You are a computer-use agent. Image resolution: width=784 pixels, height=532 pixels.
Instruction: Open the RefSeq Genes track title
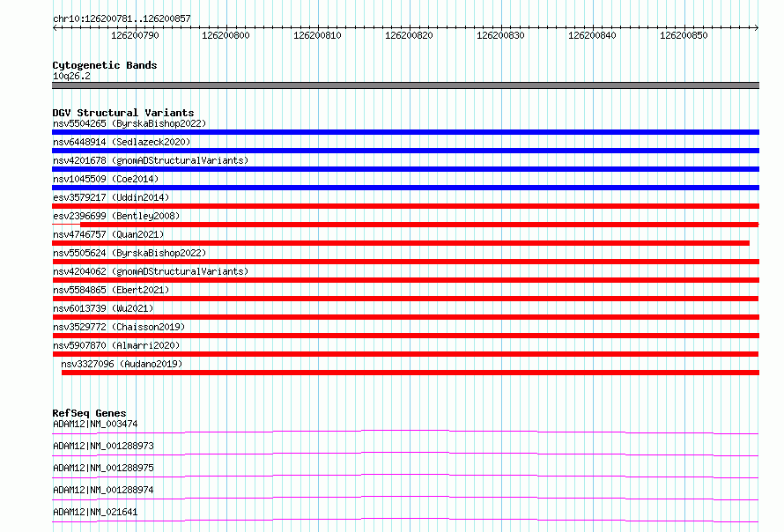pos(90,413)
